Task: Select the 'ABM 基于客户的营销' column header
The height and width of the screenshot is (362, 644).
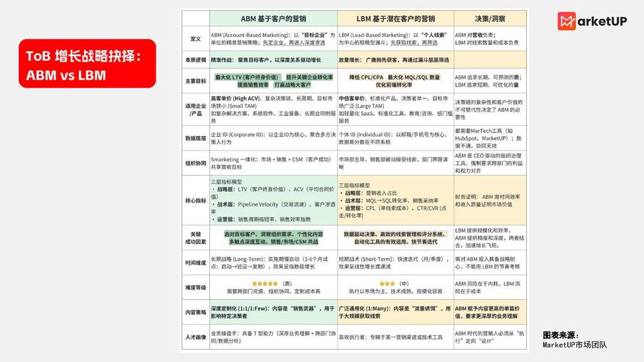Action: pos(274,19)
